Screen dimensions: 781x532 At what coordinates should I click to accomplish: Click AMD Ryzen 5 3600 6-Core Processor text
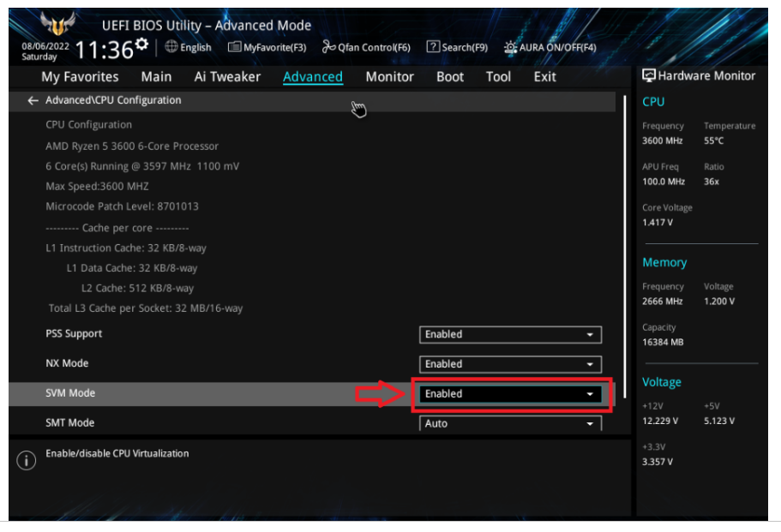coord(132,146)
